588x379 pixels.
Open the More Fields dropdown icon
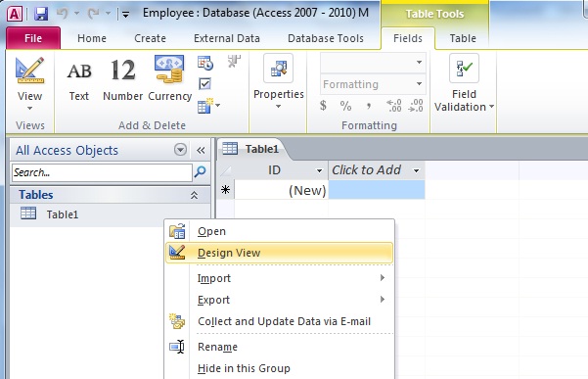208,106
